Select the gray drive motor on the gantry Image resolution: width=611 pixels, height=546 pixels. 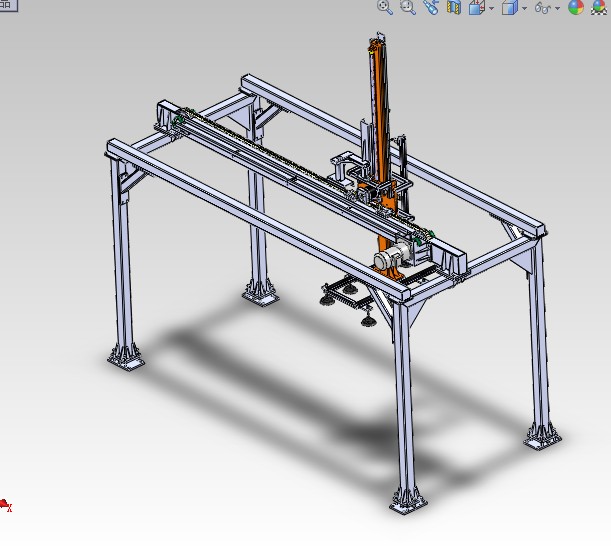(x=390, y=257)
